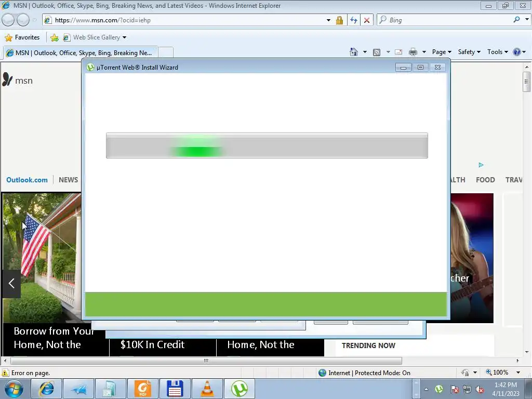Click the Bing search magnifier button
The width and height of the screenshot is (532, 399).
point(516,20)
